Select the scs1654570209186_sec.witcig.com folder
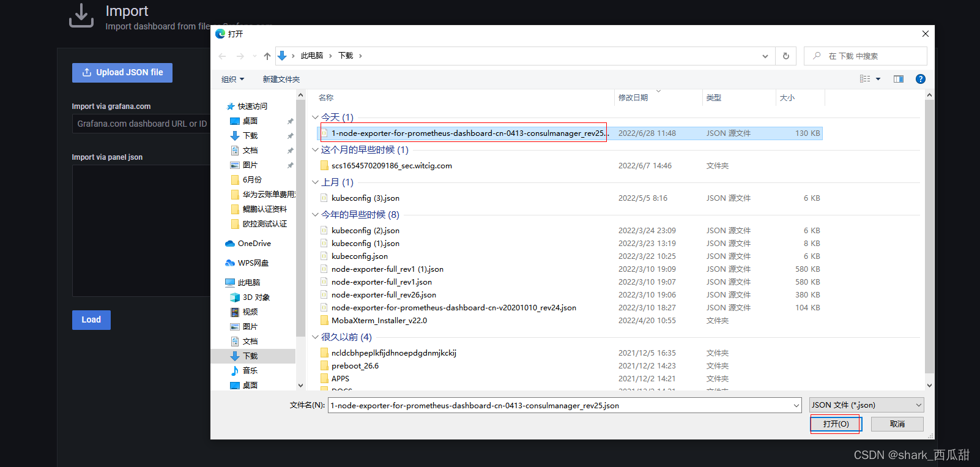The height and width of the screenshot is (467, 980). point(571,165)
